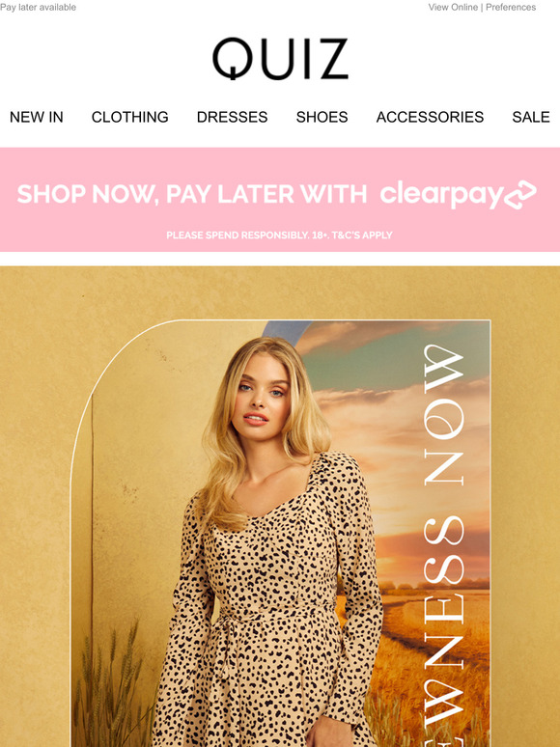
Task: Click the Pay later available preheader text
Action: 38,7
